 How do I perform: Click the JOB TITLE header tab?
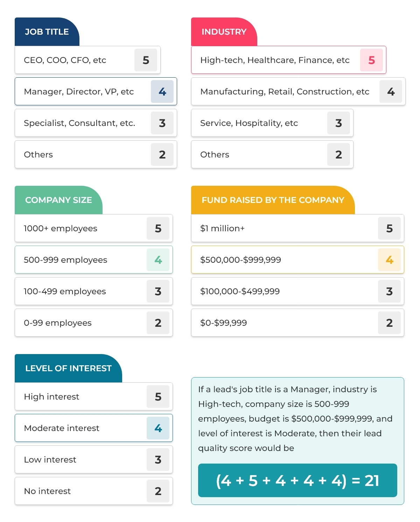47,32
